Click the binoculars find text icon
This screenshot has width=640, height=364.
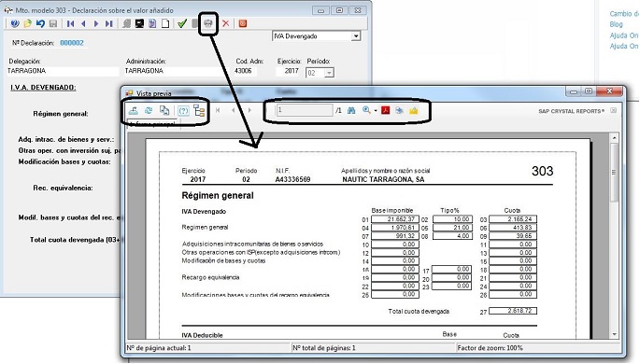coord(351,110)
